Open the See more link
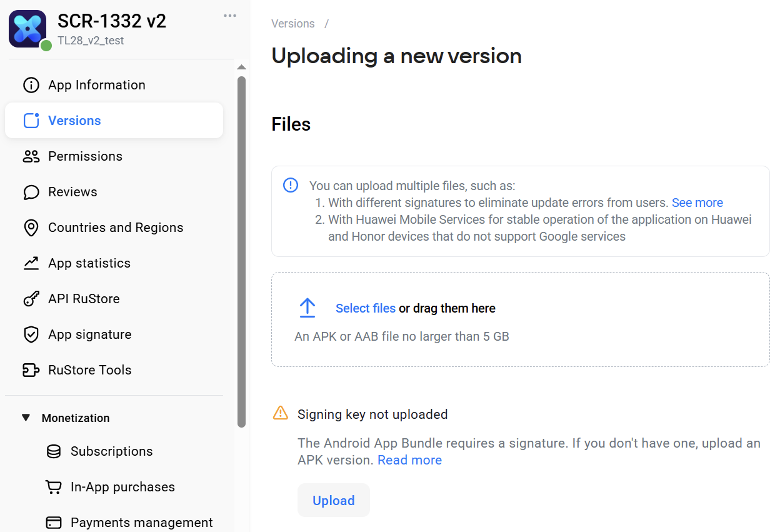This screenshot has height=532, width=780. tap(697, 203)
